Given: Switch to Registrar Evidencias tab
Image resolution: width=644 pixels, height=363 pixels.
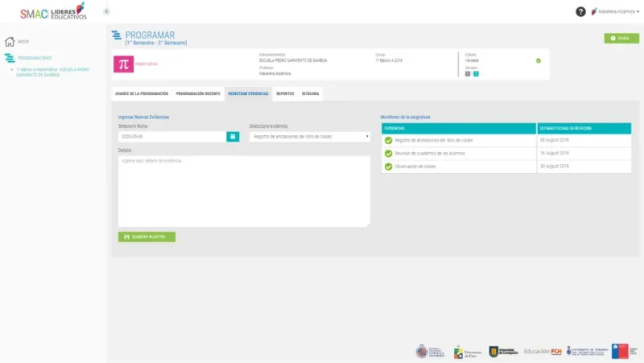Looking at the screenshot, I should [x=248, y=93].
